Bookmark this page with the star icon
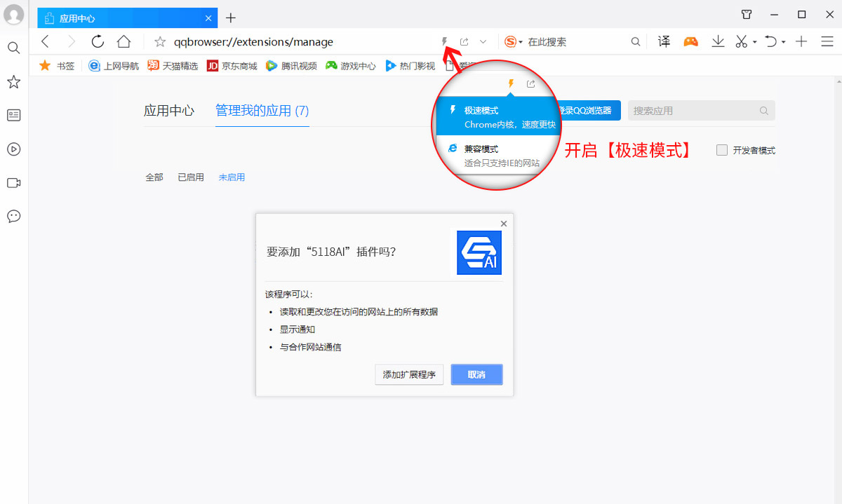The height and width of the screenshot is (504, 842). (160, 41)
